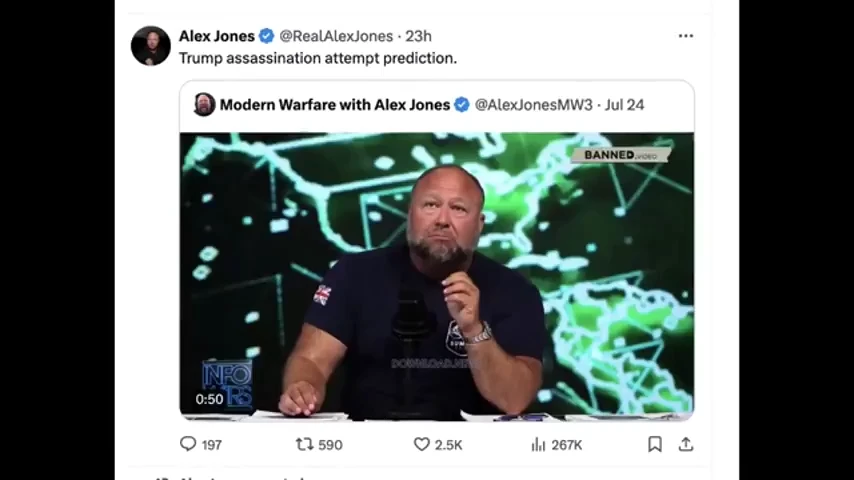This screenshot has width=854, height=480.
Task: Click the verified badge beside Modern Warfare name
Action: pyautogui.click(x=462, y=105)
